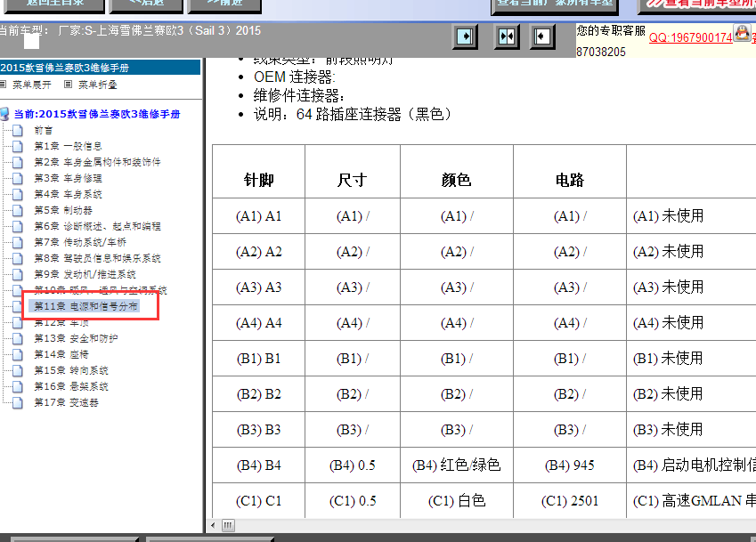Click the (B4) 0.5 size cell

[x=353, y=465]
